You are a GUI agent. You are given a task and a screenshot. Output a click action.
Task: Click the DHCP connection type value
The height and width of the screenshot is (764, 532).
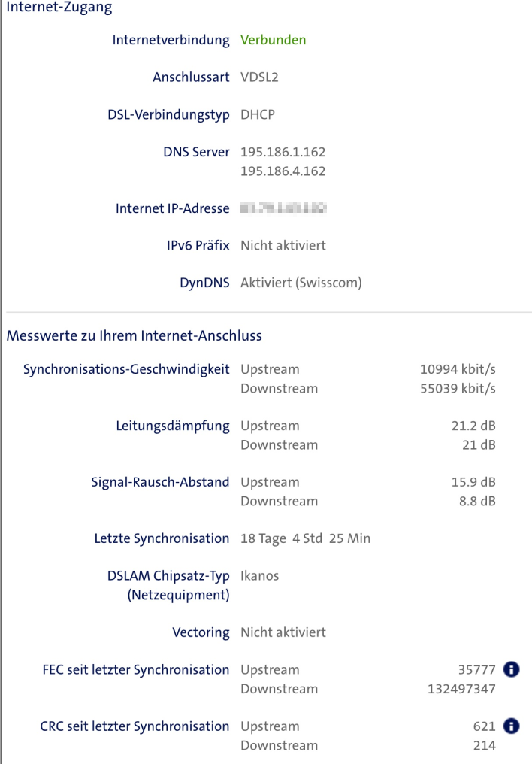[256, 114]
